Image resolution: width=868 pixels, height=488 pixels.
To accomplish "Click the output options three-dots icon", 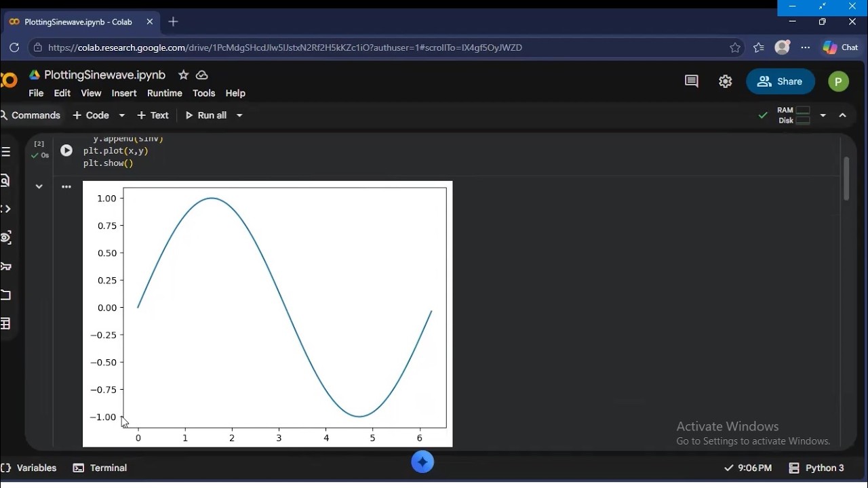I will coord(66,186).
